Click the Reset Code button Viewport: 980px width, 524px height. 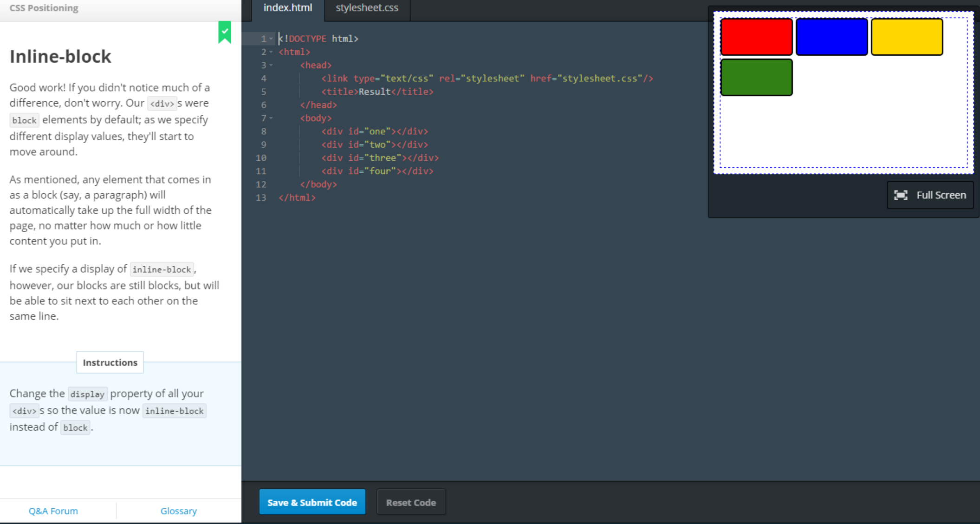(411, 502)
